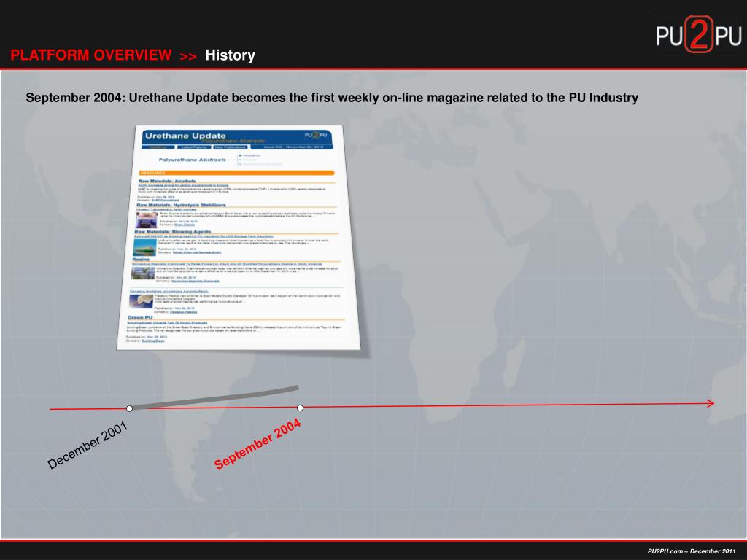Image resolution: width=747 pixels, height=560 pixels.
Task: Click the History title text
Action: [x=230, y=55]
